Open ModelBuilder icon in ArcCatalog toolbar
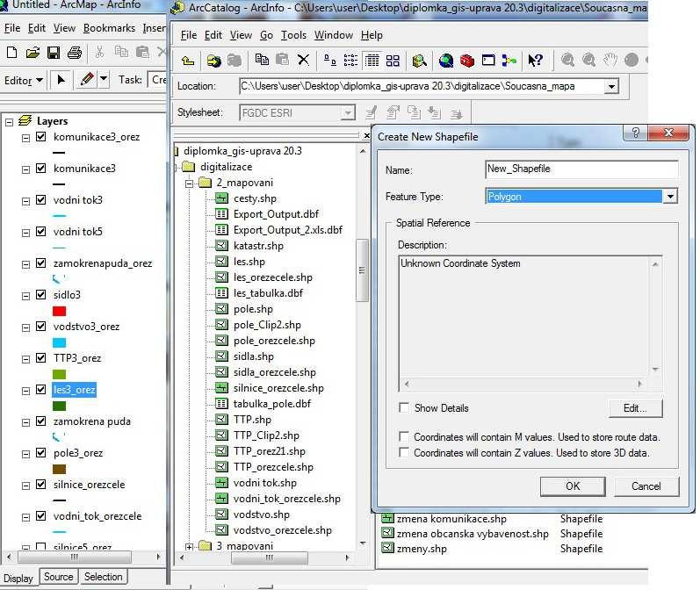 tap(509, 60)
